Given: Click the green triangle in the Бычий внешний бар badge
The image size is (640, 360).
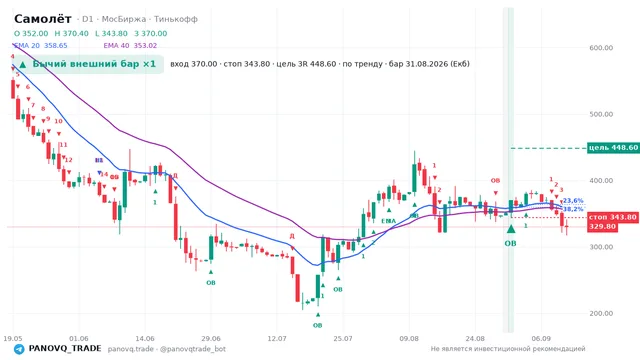Looking at the screenshot, I should (23, 64).
